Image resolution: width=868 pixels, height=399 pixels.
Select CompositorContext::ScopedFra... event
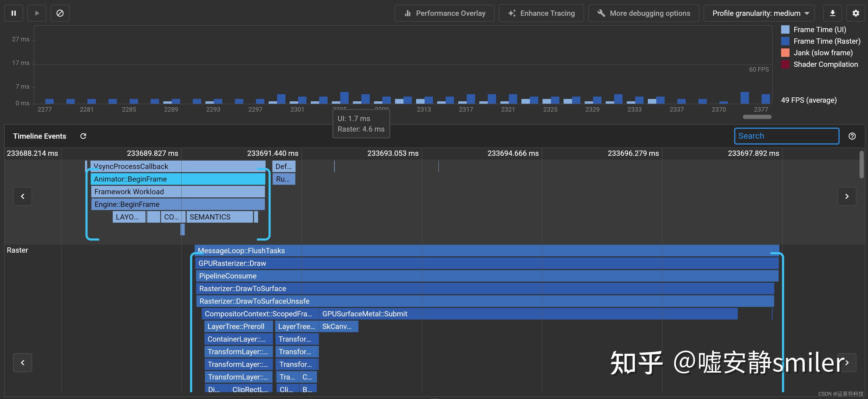click(260, 314)
